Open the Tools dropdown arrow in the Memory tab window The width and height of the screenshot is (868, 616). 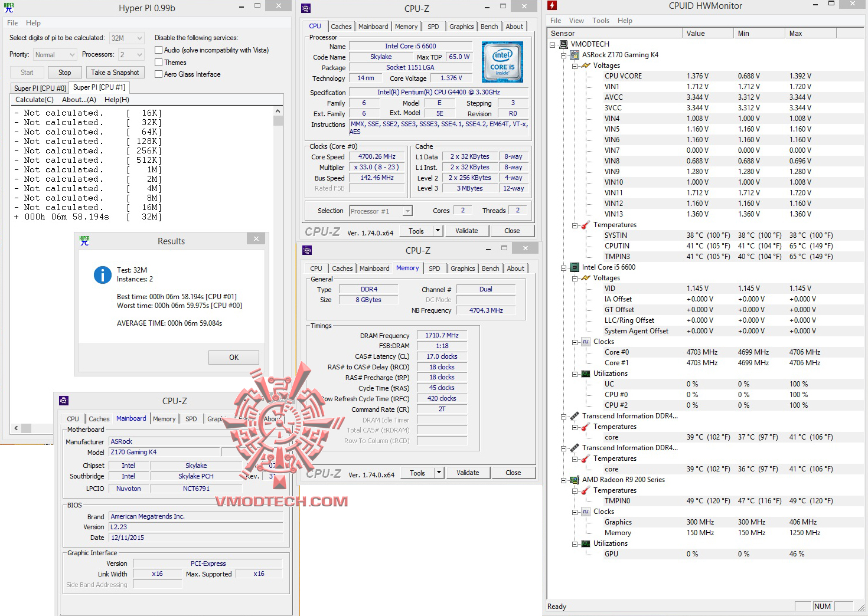[439, 473]
